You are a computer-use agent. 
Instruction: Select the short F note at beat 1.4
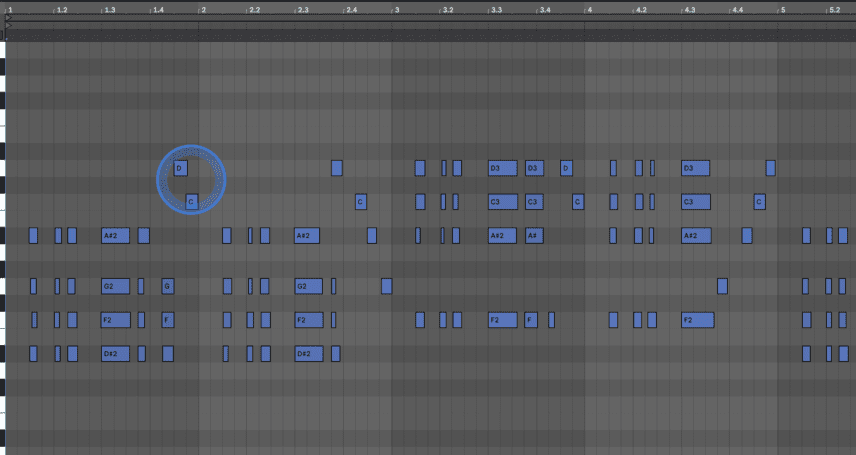(168, 320)
